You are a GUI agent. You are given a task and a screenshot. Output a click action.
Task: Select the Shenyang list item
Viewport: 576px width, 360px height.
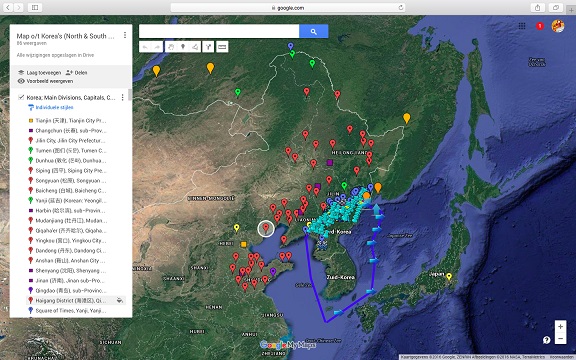coord(70,270)
